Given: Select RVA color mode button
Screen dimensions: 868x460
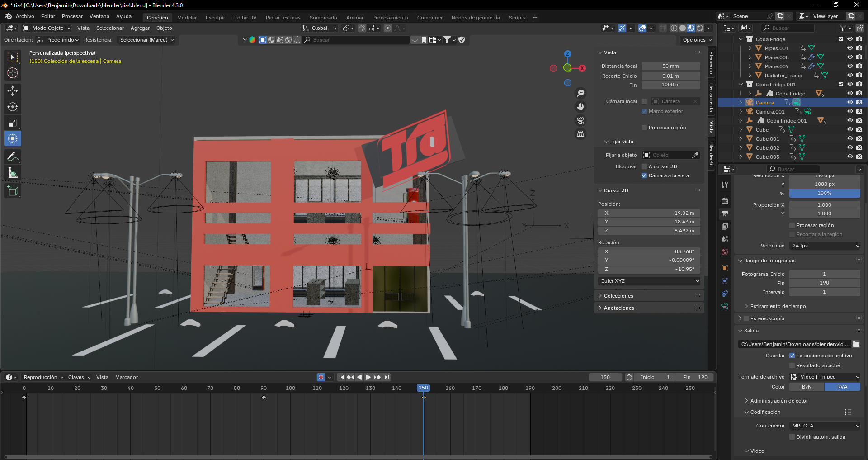Looking at the screenshot, I should tap(842, 387).
